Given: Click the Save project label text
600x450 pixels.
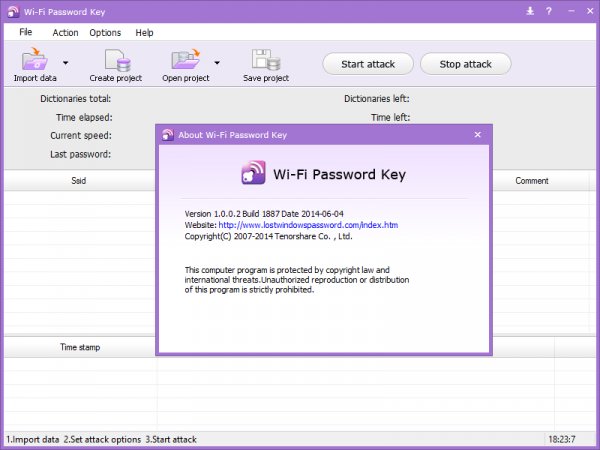Looking at the screenshot, I should 266,78.
